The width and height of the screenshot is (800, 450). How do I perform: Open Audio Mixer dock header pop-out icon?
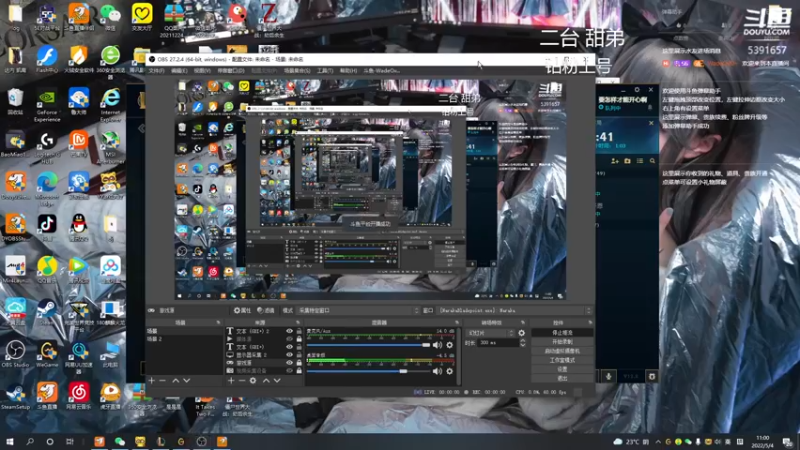click(457, 322)
